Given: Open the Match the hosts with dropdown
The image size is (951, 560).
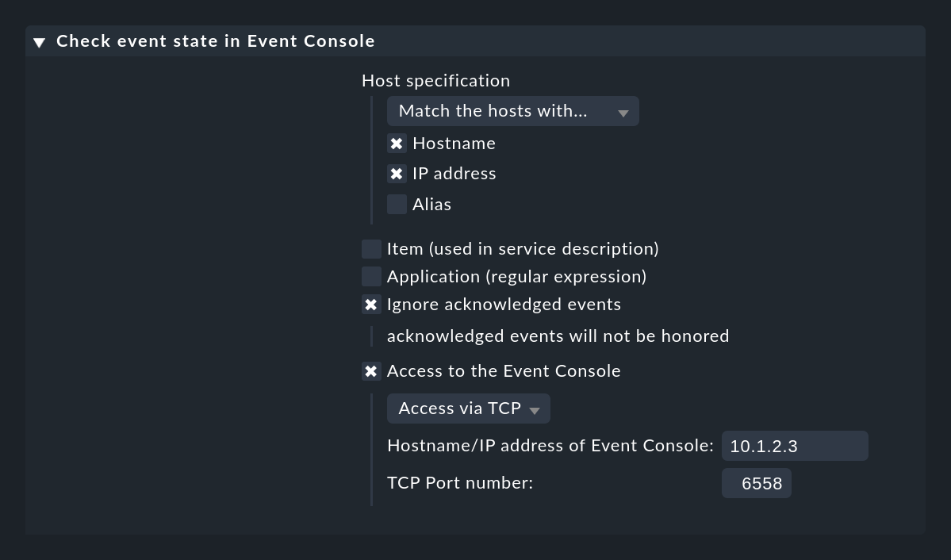Looking at the screenshot, I should tap(512, 111).
